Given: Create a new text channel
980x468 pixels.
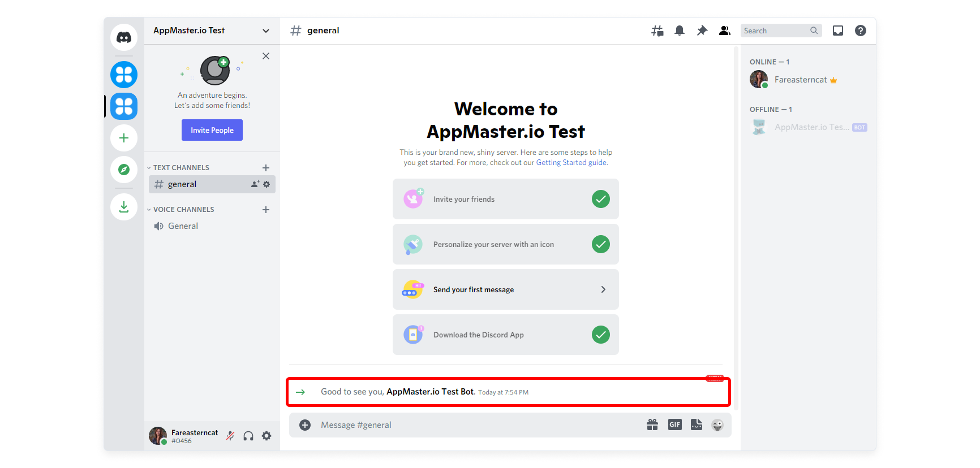Looking at the screenshot, I should pos(266,168).
